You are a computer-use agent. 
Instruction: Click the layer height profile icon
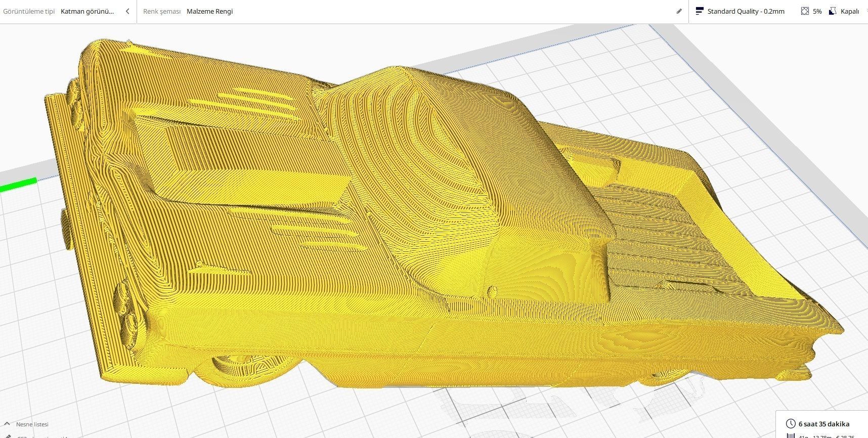699,11
